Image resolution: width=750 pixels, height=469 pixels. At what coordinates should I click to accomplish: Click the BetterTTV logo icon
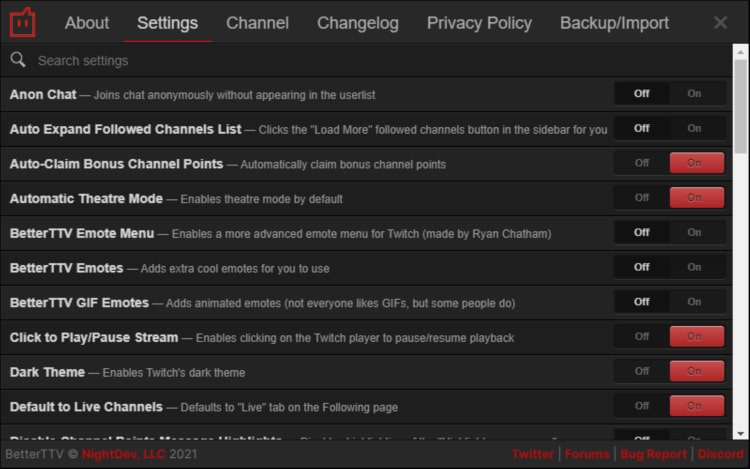(22, 22)
